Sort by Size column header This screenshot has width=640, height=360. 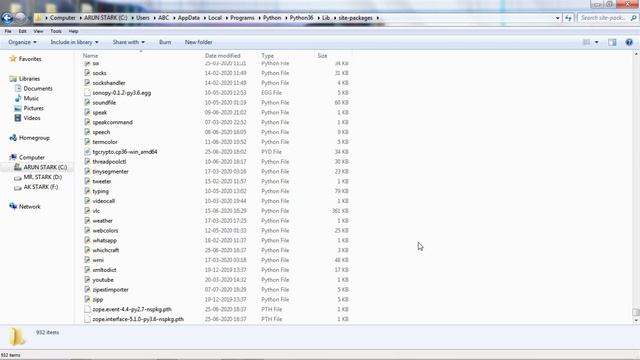322,56
